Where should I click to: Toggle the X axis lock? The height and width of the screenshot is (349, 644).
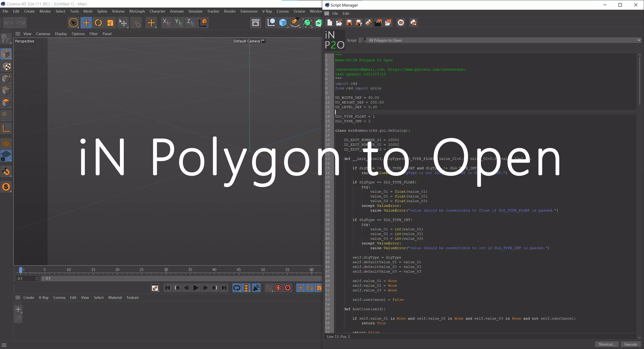pos(166,22)
